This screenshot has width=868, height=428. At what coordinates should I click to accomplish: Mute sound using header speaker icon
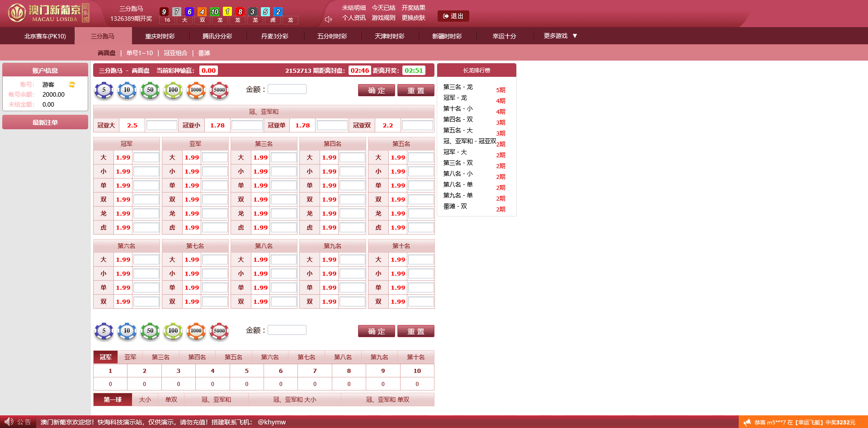(x=329, y=19)
